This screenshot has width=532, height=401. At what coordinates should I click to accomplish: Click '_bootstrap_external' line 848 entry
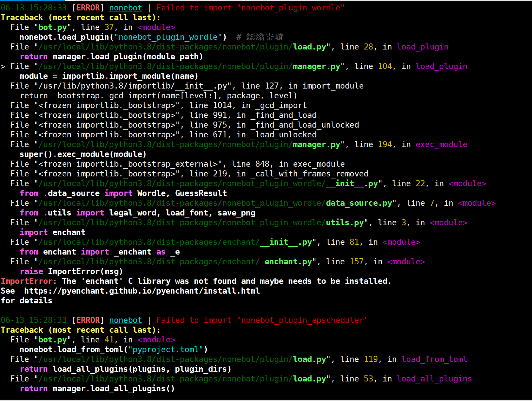(177, 164)
